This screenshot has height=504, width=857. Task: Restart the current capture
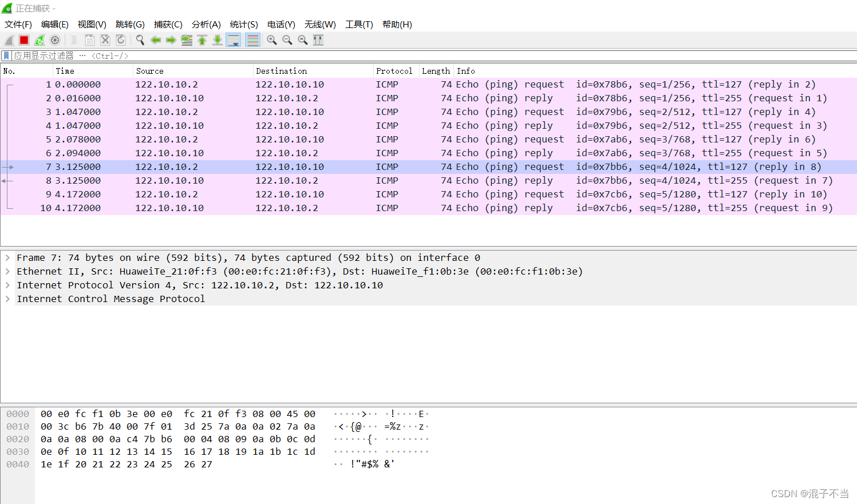pos(40,40)
